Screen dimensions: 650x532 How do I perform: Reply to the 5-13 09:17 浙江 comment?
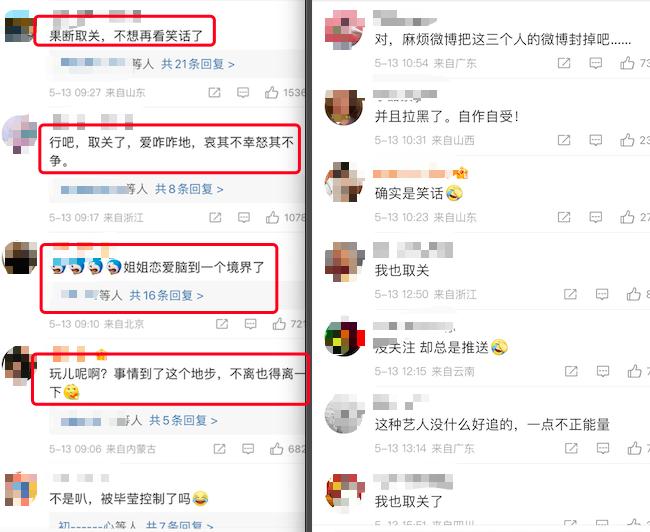pos(244,217)
